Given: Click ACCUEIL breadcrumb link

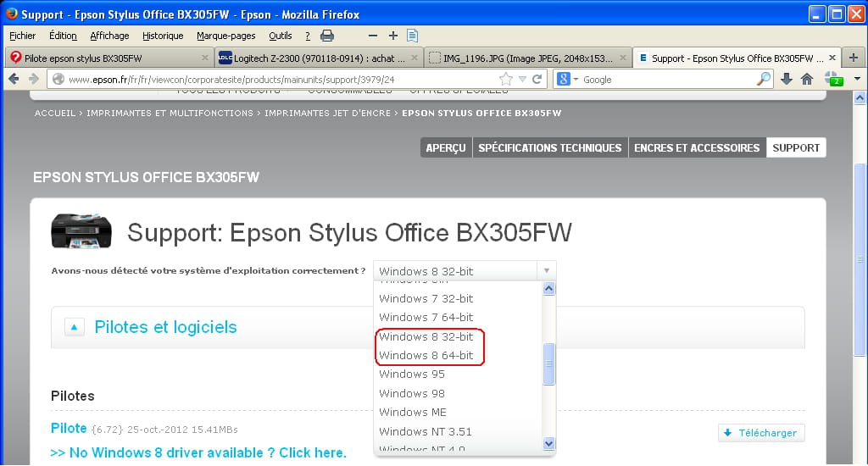Looking at the screenshot, I should coord(55,113).
